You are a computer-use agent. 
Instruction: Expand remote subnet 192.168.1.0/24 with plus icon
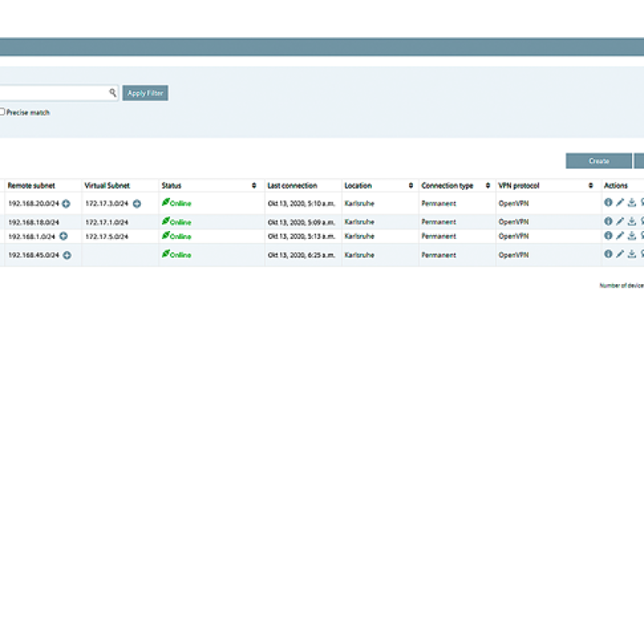63,236
